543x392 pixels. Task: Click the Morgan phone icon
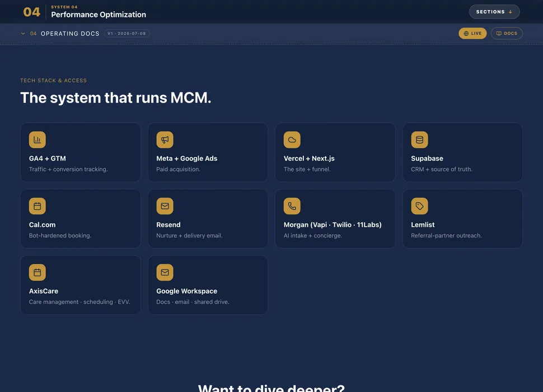click(292, 206)
